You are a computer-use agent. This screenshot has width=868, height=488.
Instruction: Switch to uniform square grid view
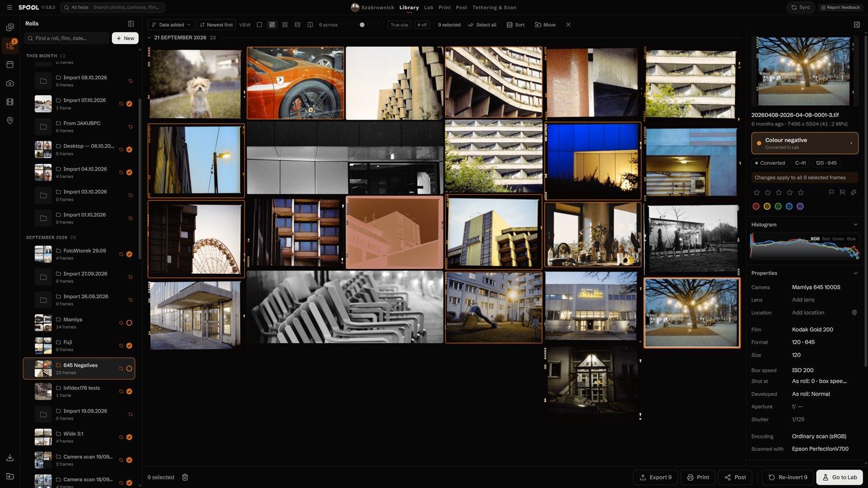285,25
